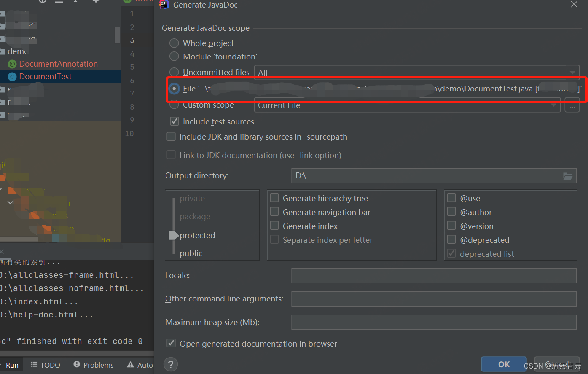
Task: Click the 'finished with exit code 0' line
Action: coord(71,341)
